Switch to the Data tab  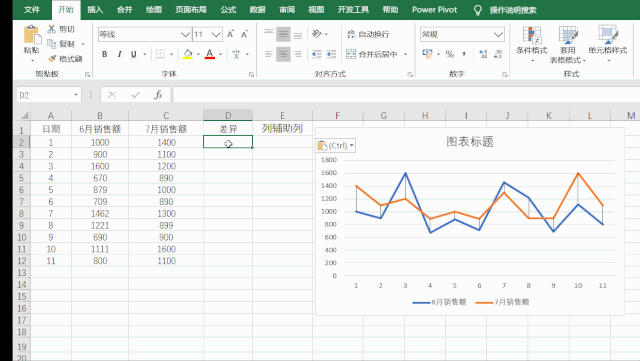(257, 10)
